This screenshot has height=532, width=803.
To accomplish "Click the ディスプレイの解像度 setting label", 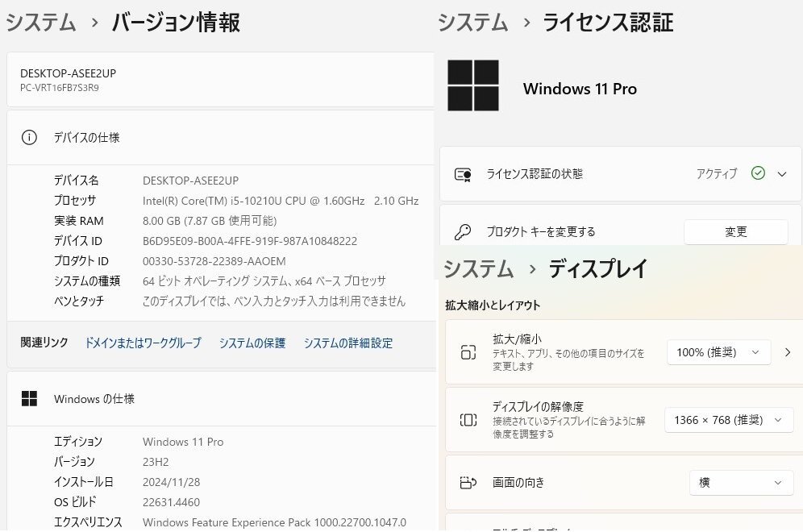I will point(538,406).
